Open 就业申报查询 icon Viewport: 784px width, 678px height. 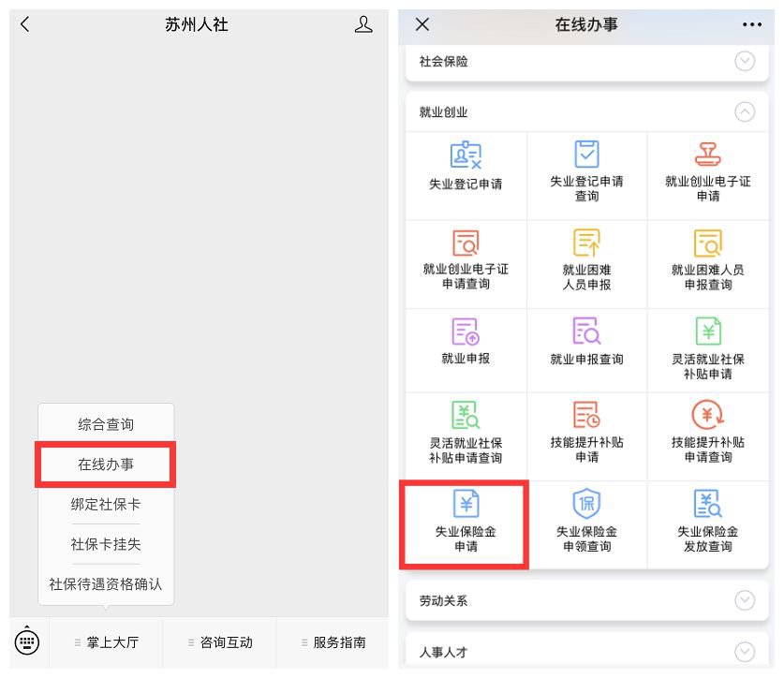click(586, 332)
